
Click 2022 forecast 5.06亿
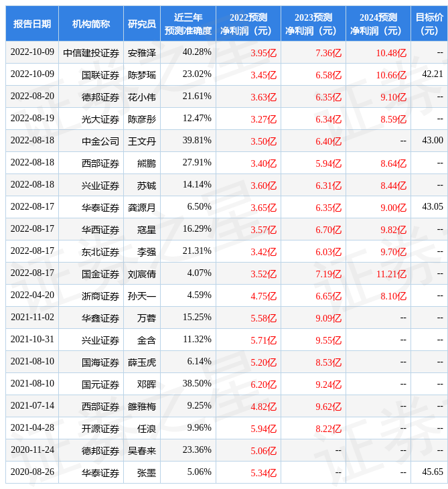point(264,451)
